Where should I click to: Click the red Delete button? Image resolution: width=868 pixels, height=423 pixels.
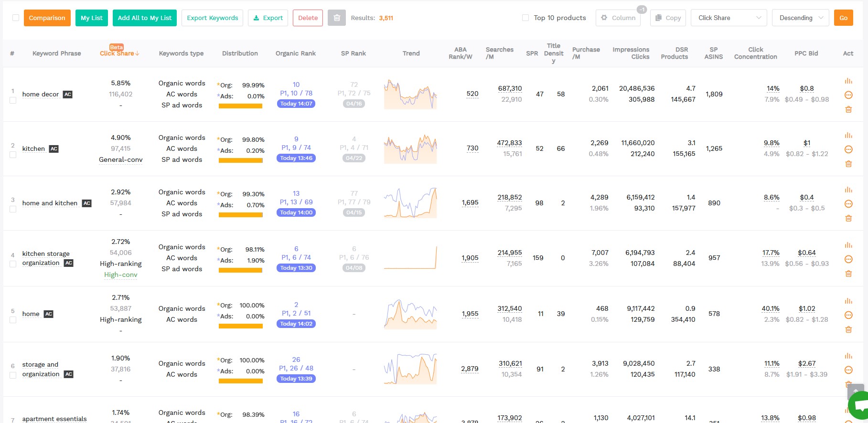point(308,18)
